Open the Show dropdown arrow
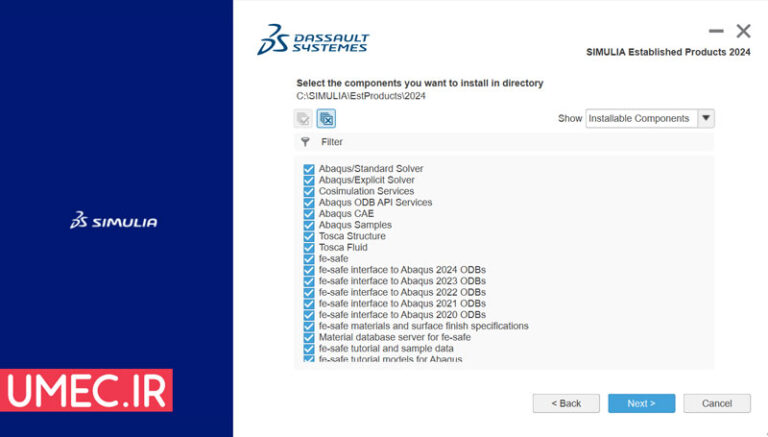Screen dimensions: 768x437 click(706, 118)
